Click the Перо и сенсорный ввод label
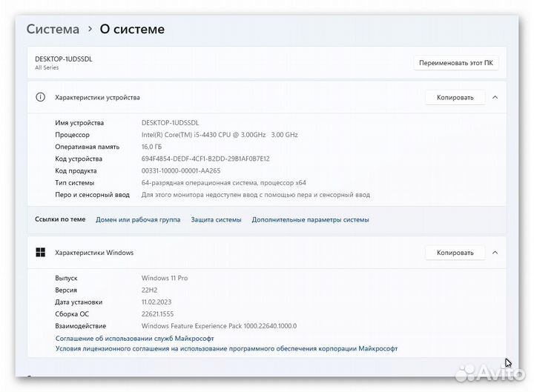Image resolution: width=534 pixels, height=392 pixels. coord(92,195)
